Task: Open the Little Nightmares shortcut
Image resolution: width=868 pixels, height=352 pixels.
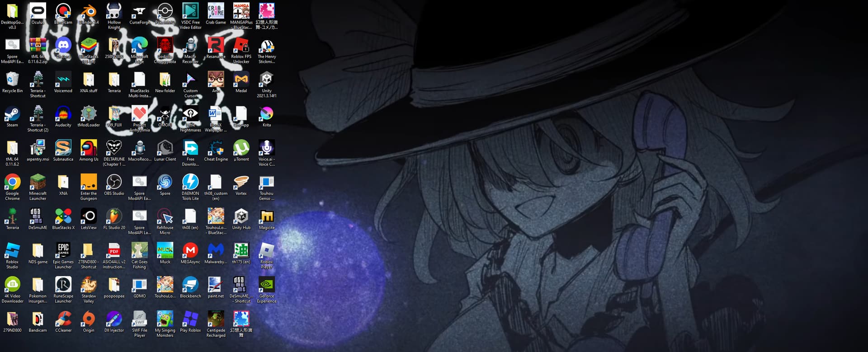Action: (x=190, y=114)
